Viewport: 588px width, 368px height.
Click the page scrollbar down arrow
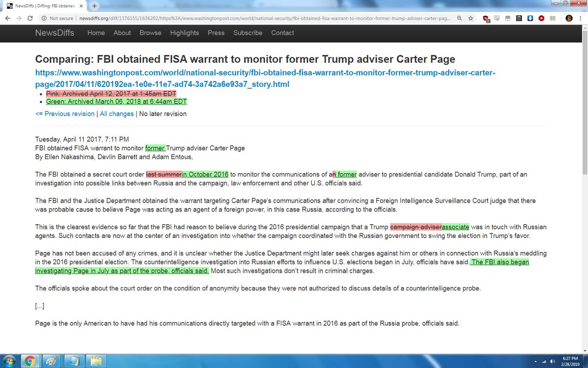point(584,350)
